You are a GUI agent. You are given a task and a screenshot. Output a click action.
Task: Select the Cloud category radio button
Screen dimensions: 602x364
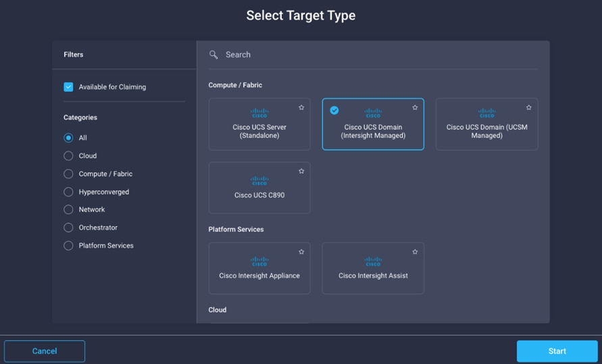pos(68,156)
